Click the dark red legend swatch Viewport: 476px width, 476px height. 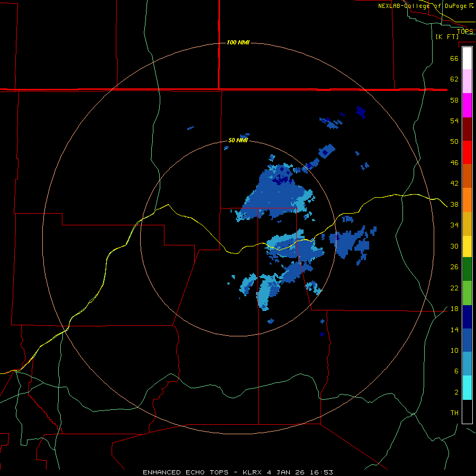[x=467, y=129]
